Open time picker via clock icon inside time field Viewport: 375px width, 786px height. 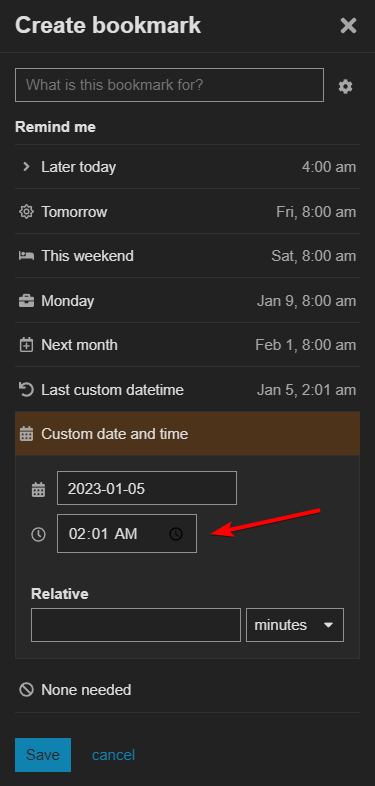coord(176,534)
